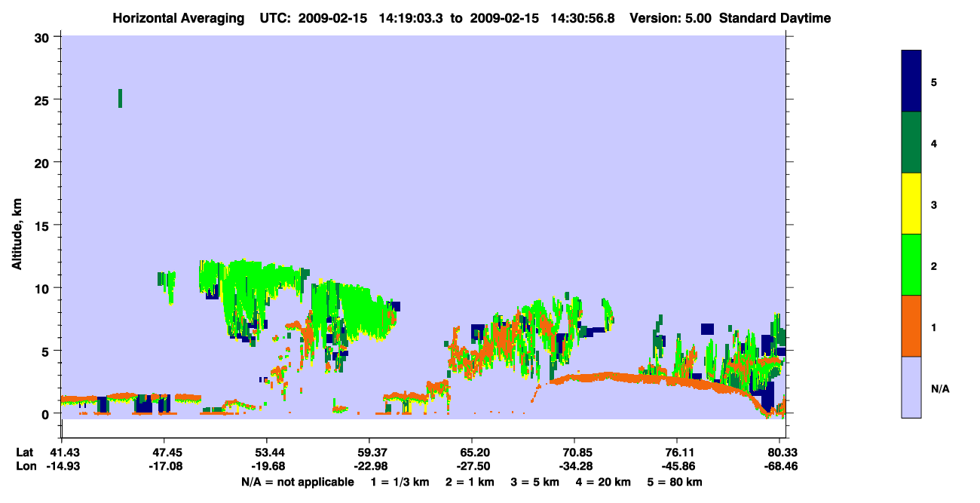Click the y-axis tick label 25
The height and width of the screenshot is (503, 980).
click(x=44, y=100)
